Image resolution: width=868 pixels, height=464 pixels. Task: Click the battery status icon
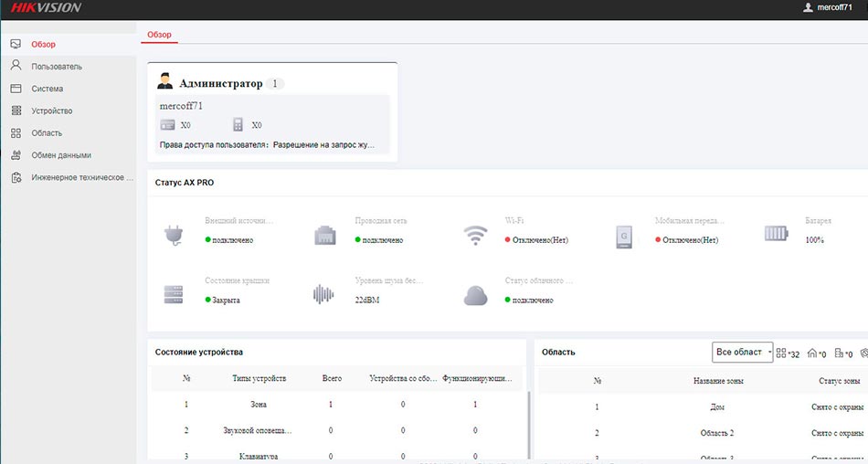pos(776,234)
